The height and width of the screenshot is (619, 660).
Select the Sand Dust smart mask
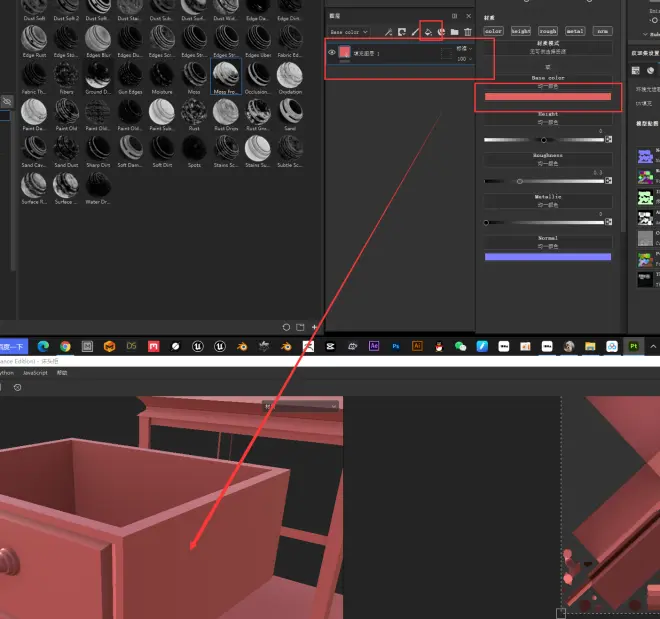click(x=66, y=151)
